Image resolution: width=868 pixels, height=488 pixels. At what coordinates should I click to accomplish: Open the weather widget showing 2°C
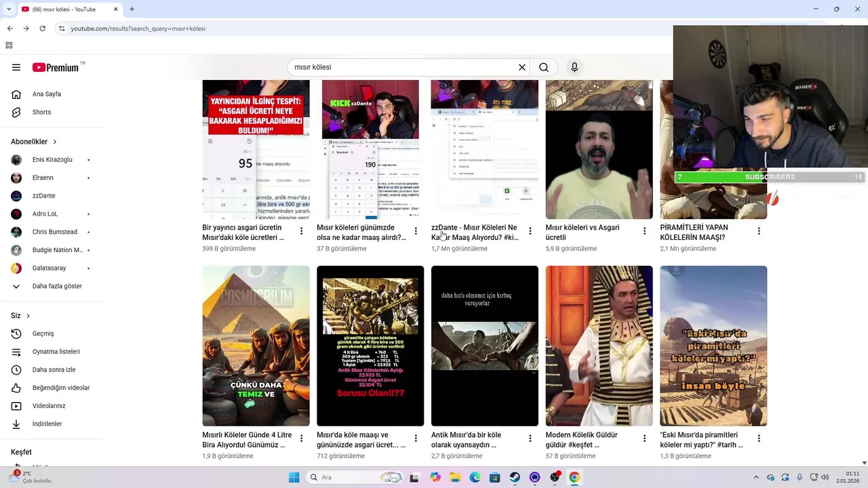(31, 477)
